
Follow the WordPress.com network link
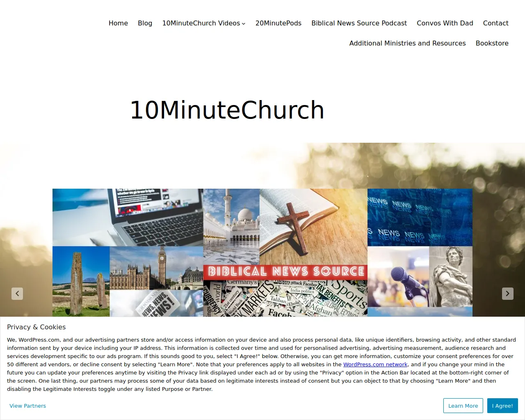coord(375,365)
